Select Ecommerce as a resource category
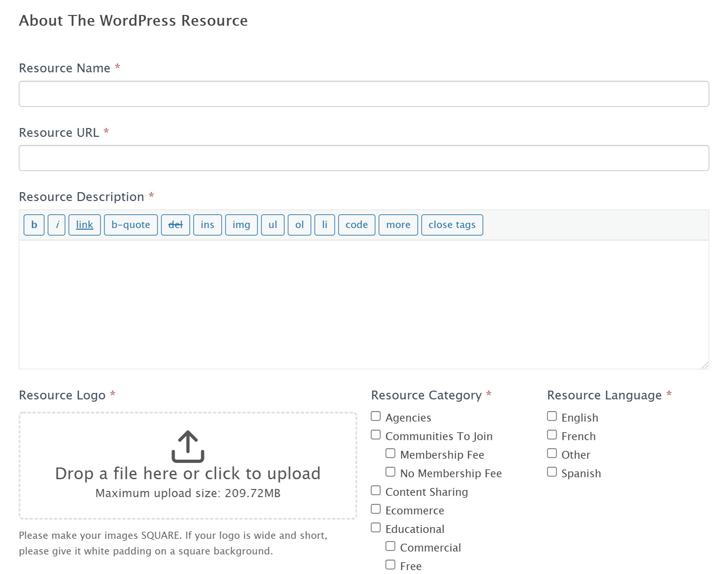 click(376, 509)
